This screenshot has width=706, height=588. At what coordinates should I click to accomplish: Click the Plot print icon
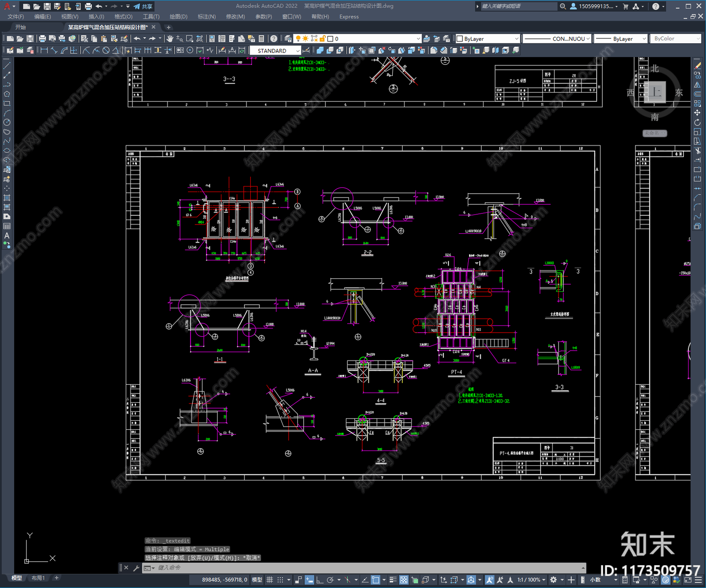(x=42, y=39)
